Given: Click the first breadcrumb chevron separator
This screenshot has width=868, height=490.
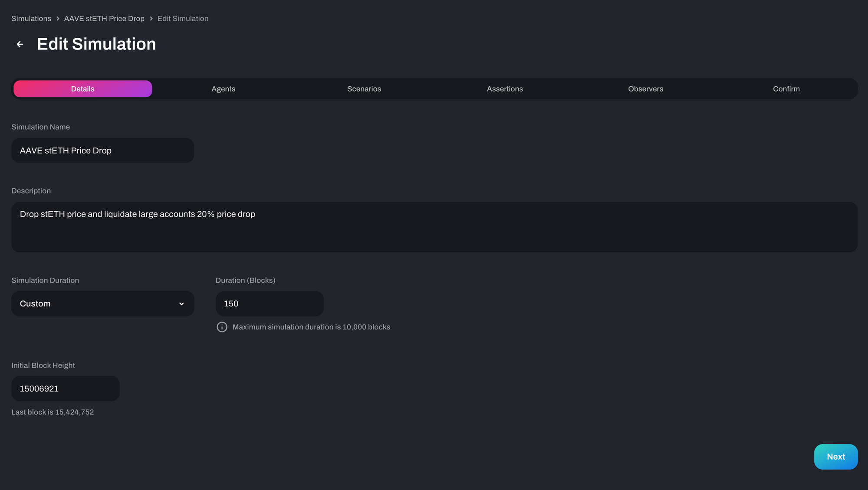Looking at the screenshot, I should pyautogui.click(x=58, y=19).
